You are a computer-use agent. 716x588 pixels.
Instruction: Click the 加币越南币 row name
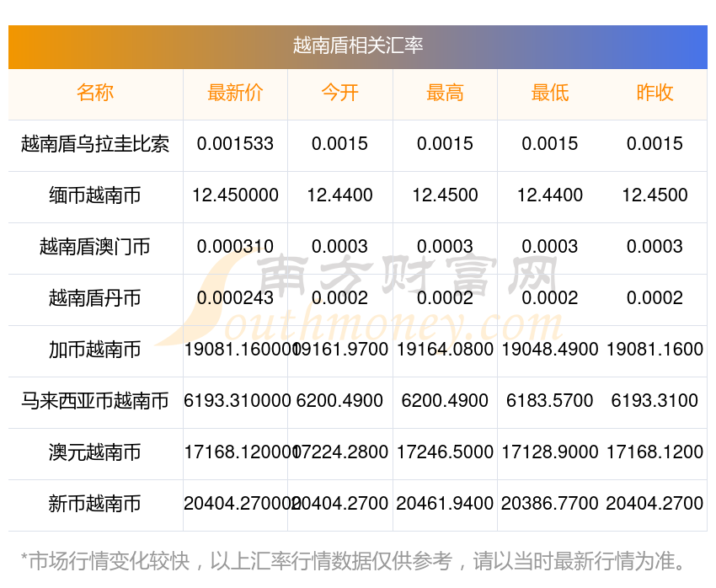coord(95,350)
